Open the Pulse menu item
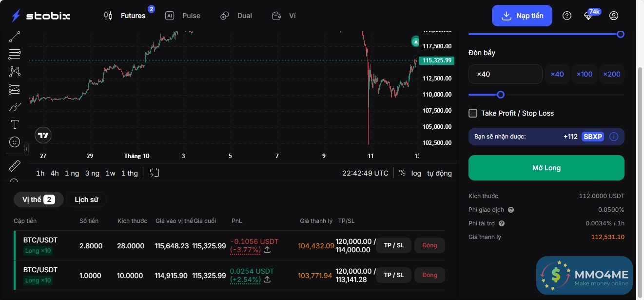The height and width of the screenshot is (300, 644). click(183, 16)
